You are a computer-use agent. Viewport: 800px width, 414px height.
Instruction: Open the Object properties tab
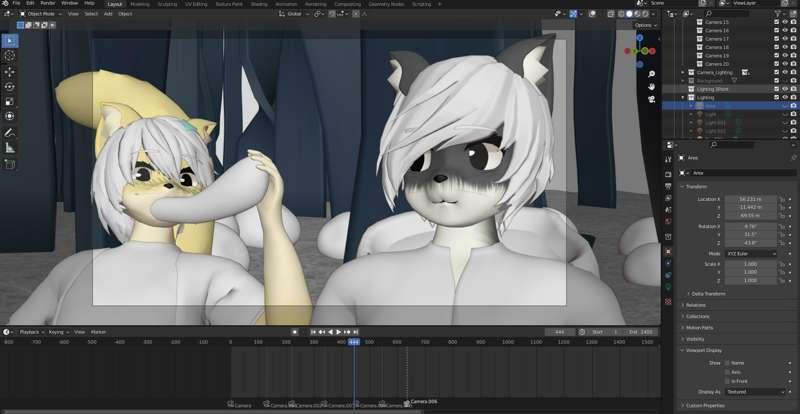point(668,252)
